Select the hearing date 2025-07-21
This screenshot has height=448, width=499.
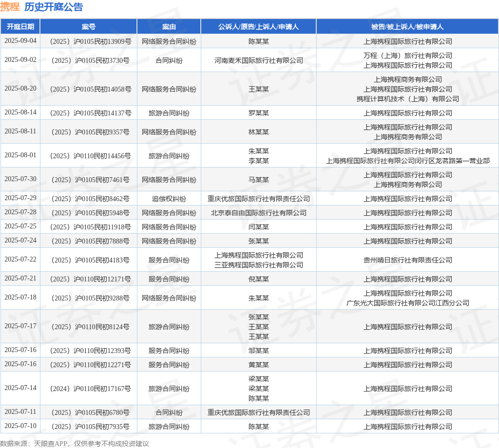(x=20, y=278)
